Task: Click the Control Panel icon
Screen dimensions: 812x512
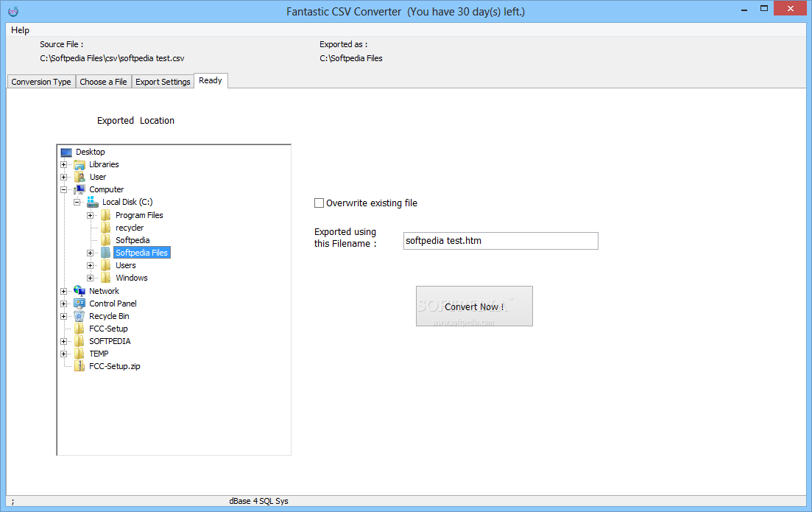Action: coord(80,304)
